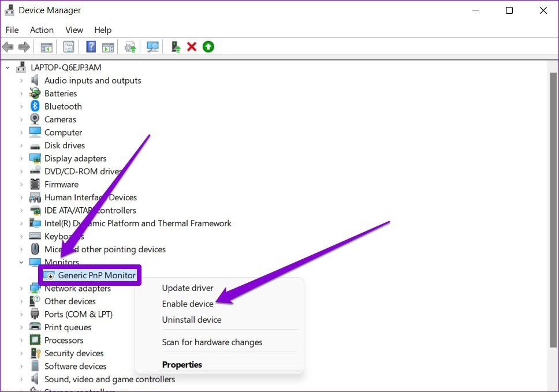This screenshot has width=559, height=392.
Task: Expand the Other devices category
Action: [21, 301]
